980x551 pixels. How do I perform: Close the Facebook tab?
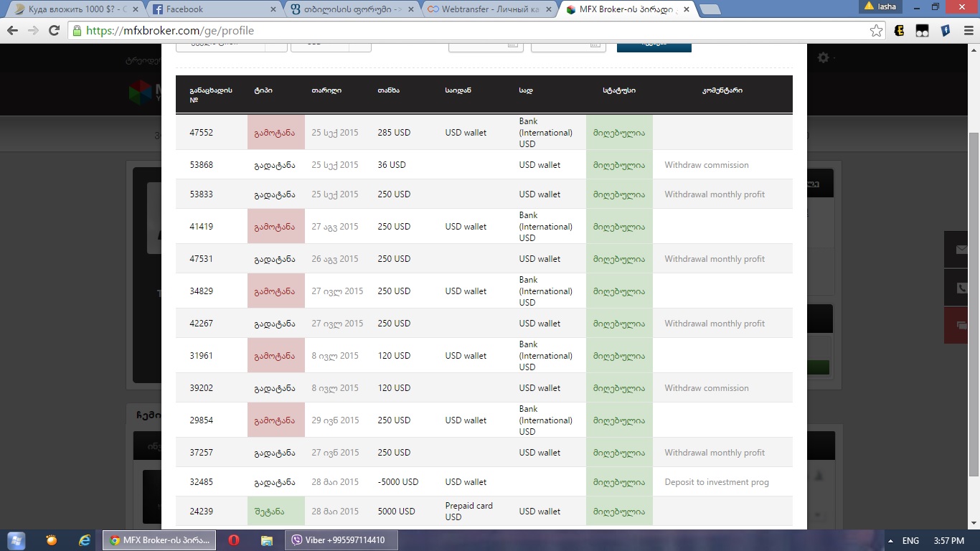click(273, 9)
